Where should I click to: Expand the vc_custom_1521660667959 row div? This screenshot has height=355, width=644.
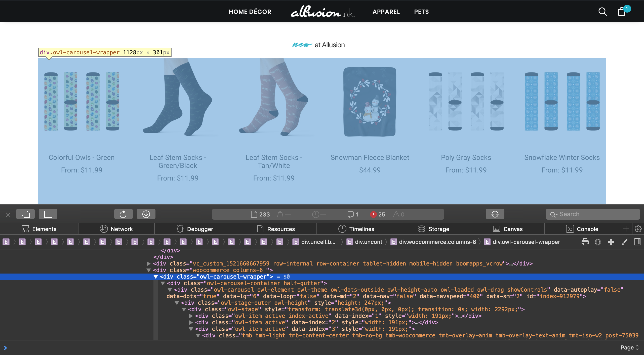149,264
